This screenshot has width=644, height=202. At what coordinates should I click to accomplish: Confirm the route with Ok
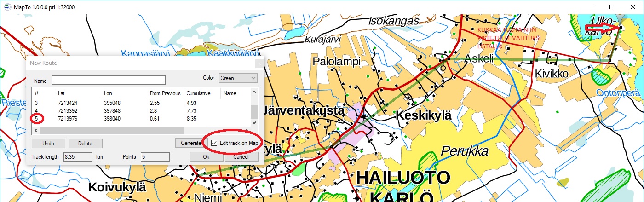tap(207, 157)
